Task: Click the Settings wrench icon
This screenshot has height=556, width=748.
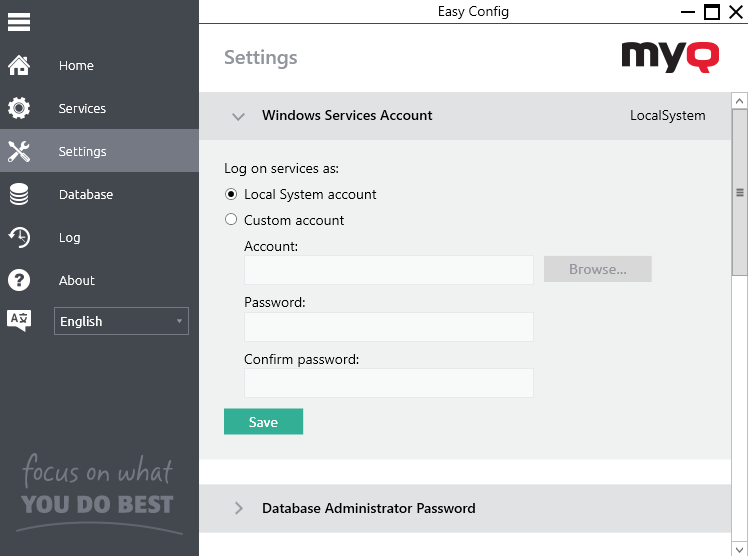Action: point(19,152)
